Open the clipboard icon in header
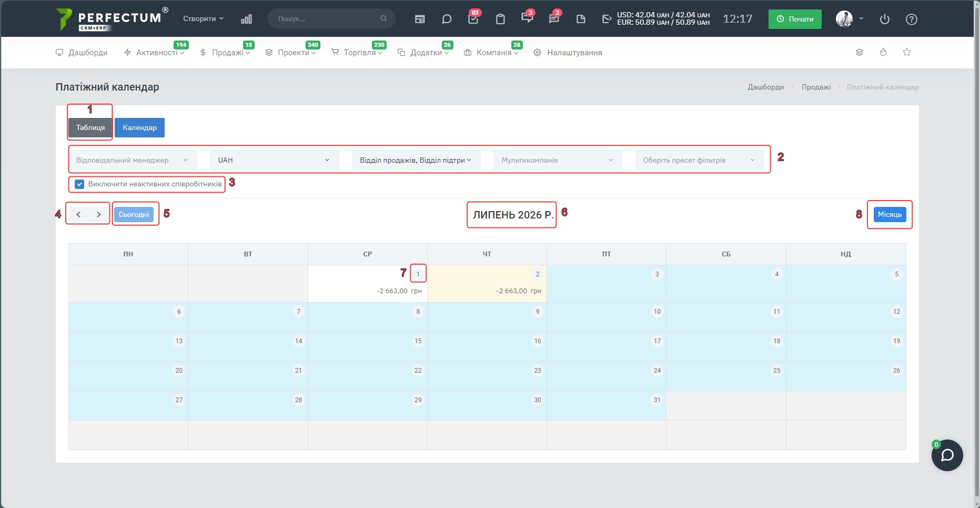Image resolution: width=980 pixels, height=508 pixels. (500, 19)
